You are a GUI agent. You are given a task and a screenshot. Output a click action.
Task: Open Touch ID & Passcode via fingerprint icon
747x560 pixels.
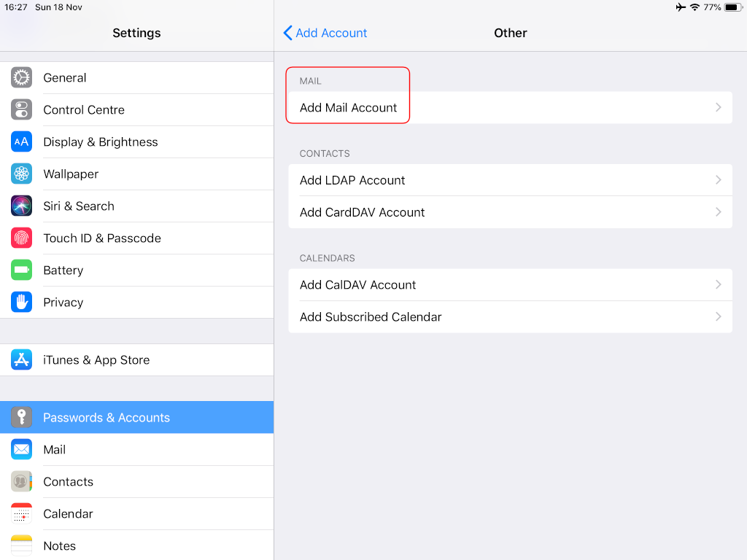tap(21, 238)
